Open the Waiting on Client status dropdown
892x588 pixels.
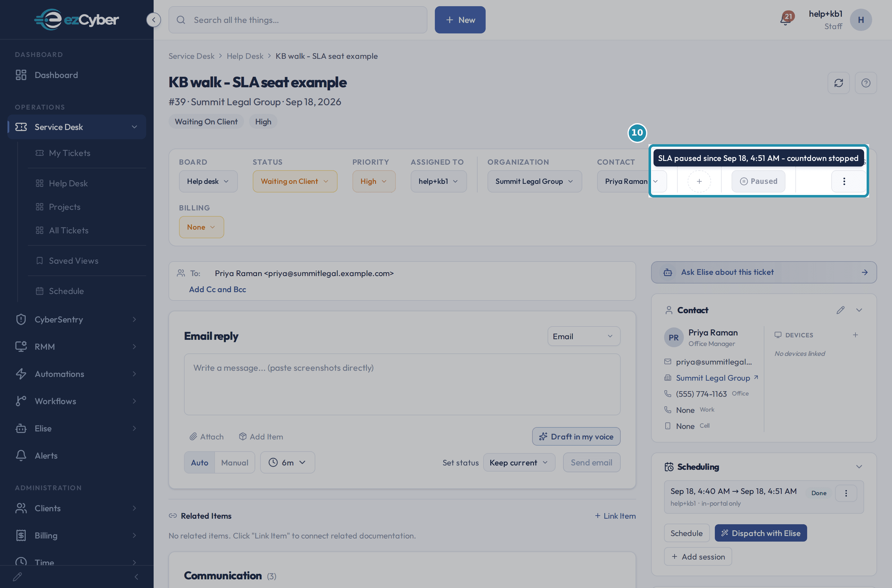pos(295,181)
